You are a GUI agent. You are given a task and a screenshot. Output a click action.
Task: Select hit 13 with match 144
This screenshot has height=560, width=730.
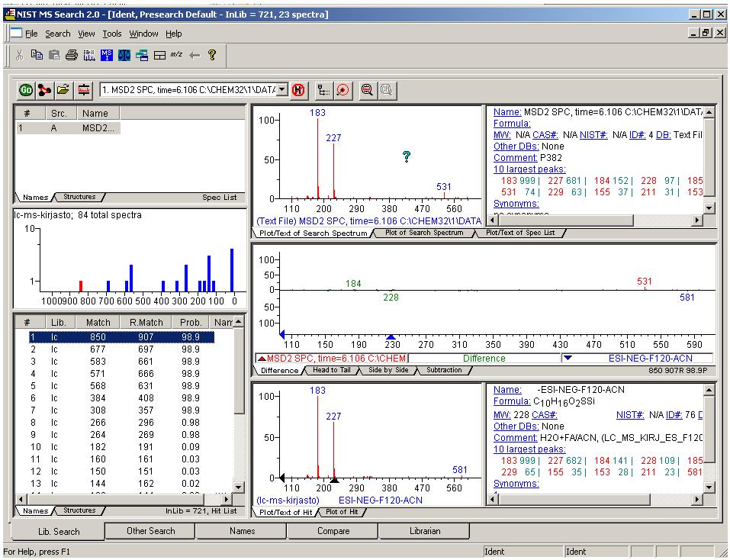pyautogui.click(x=122, y=484)
